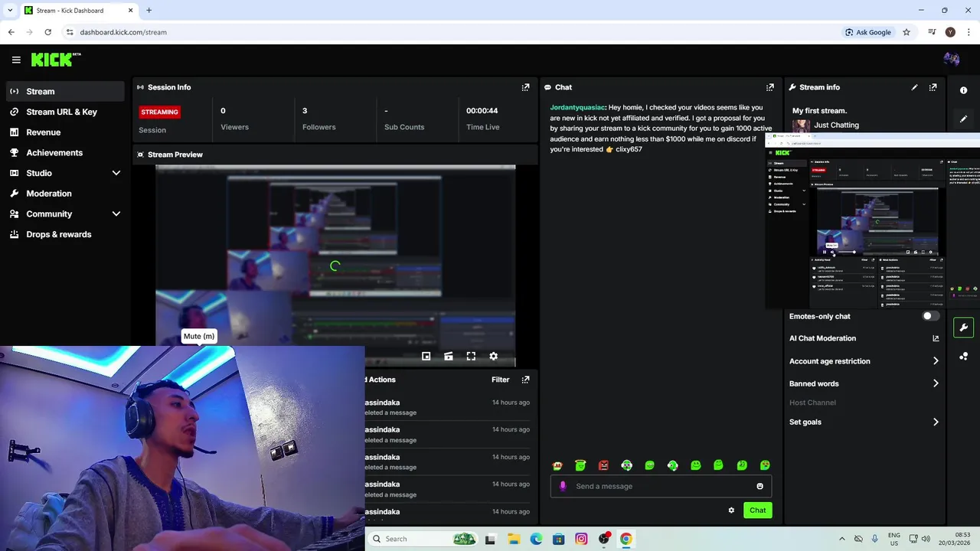Reload the browser page

[47, 32]
